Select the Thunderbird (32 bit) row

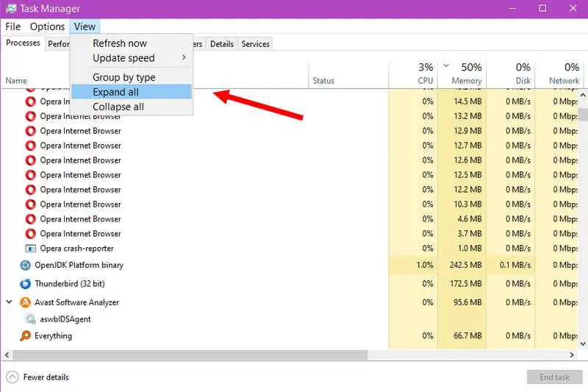(x=290, y=284)
